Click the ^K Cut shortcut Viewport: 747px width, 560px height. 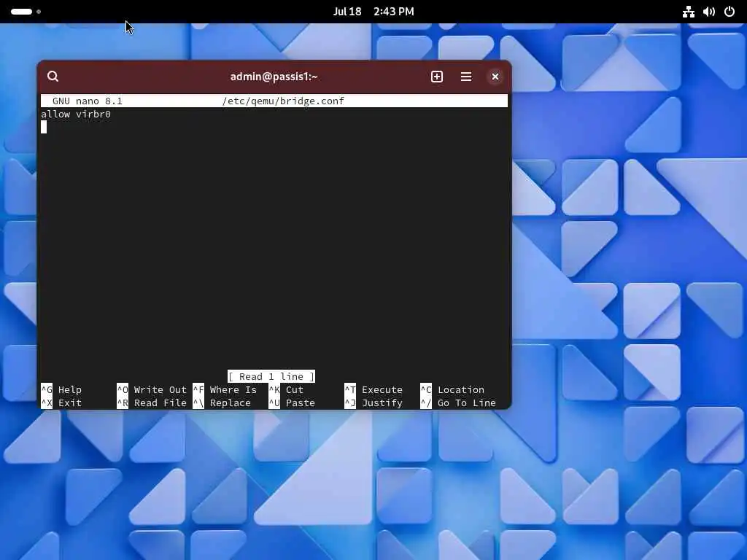pos(286,389)
